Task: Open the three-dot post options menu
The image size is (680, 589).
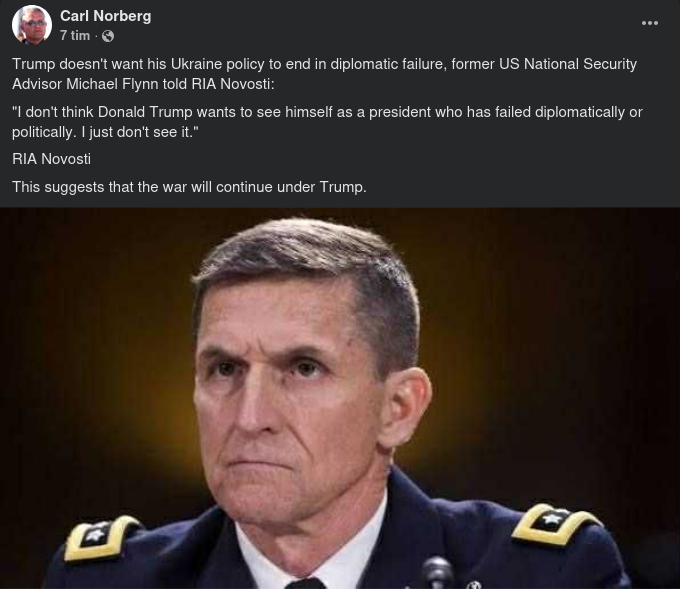Action: 650,23
